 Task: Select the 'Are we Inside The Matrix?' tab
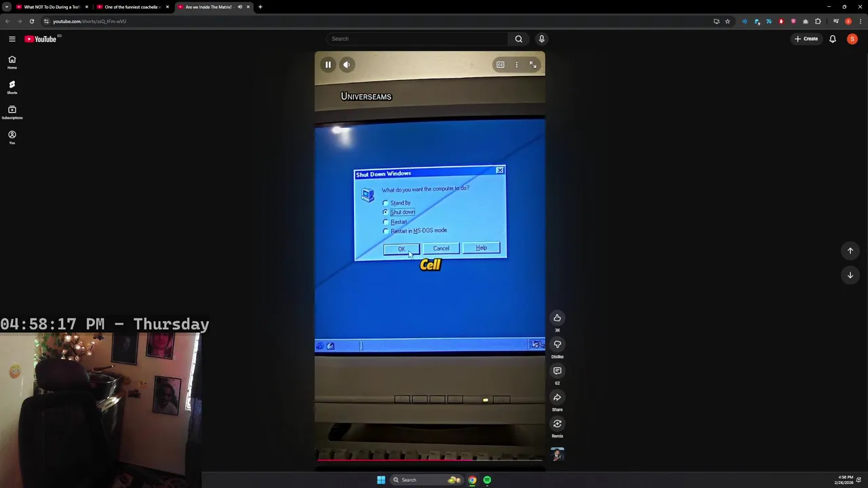pyautogui.click(x=209, y=7)
